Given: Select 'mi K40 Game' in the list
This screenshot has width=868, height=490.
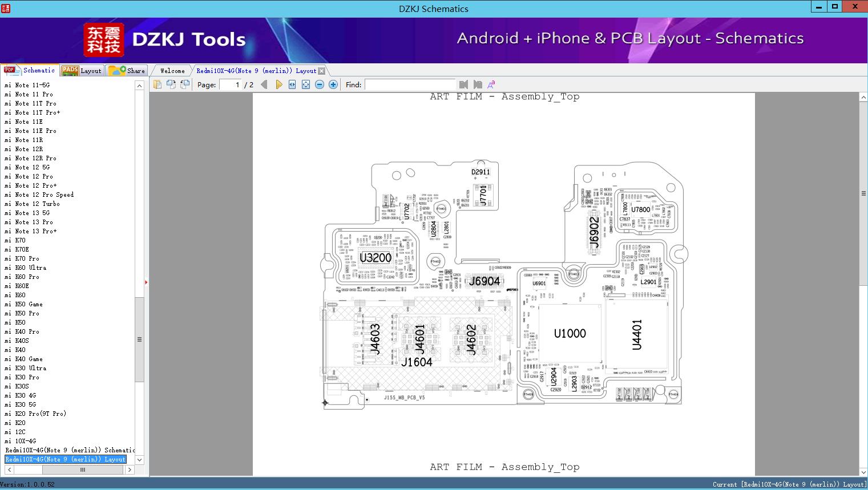Looking at the screenshot, I should [23, 359].
